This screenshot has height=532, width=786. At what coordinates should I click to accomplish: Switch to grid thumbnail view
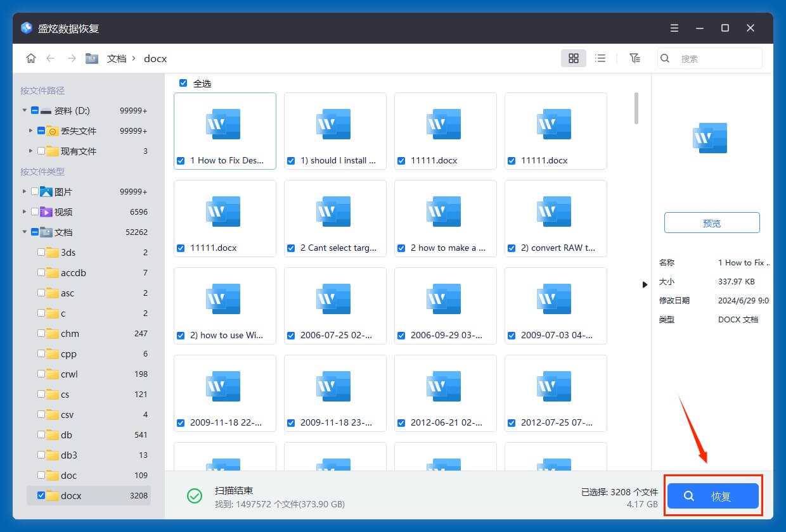(x=574, y=58)
